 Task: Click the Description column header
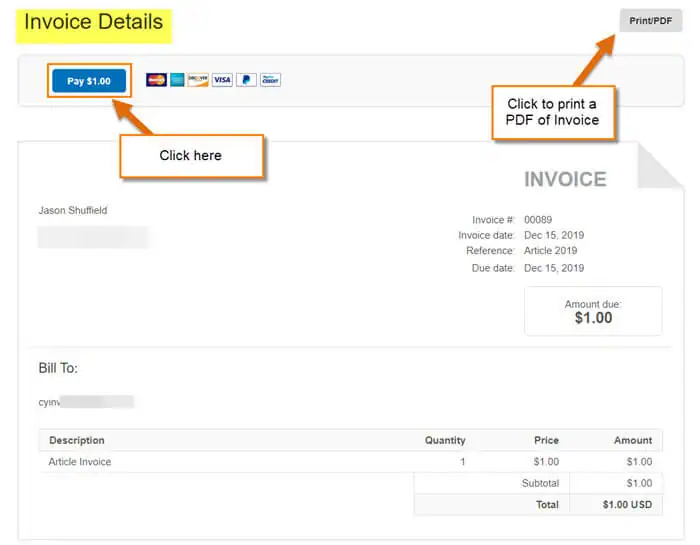pos(77,440)
